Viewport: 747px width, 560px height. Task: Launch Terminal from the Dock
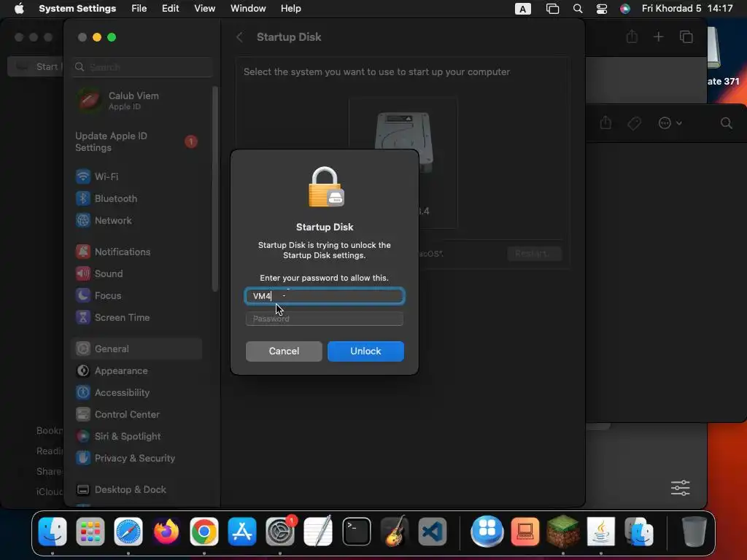[356, 531]
